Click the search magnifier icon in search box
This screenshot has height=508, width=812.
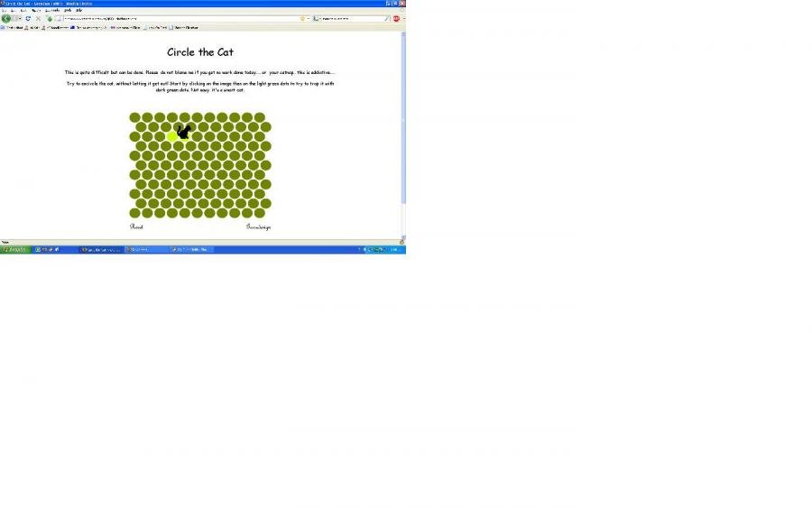(x=387, y=18)
